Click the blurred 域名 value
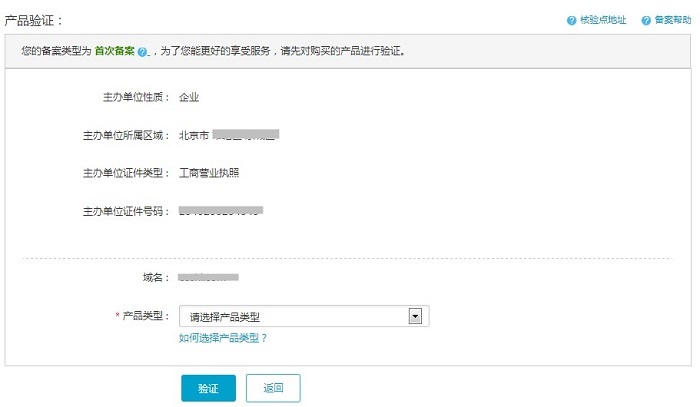The width and height of the screenshot is (700, 407). click(x=208, y=275)
